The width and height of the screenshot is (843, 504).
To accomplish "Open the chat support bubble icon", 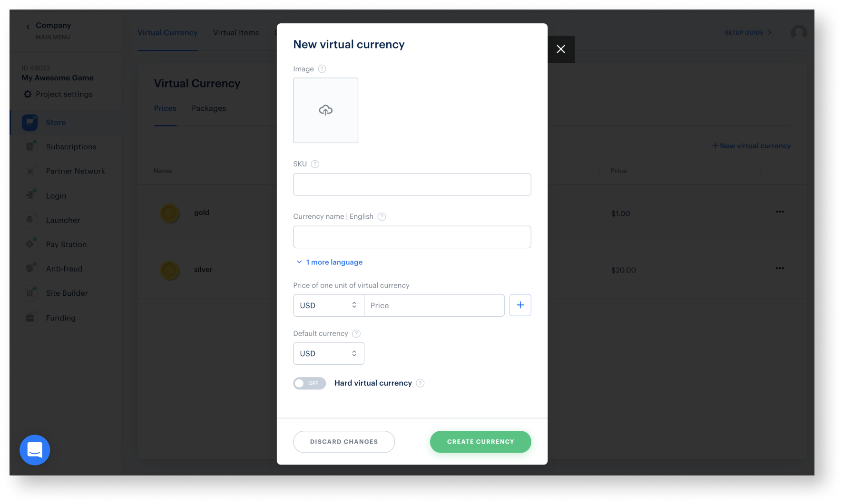I will [35, 450].
